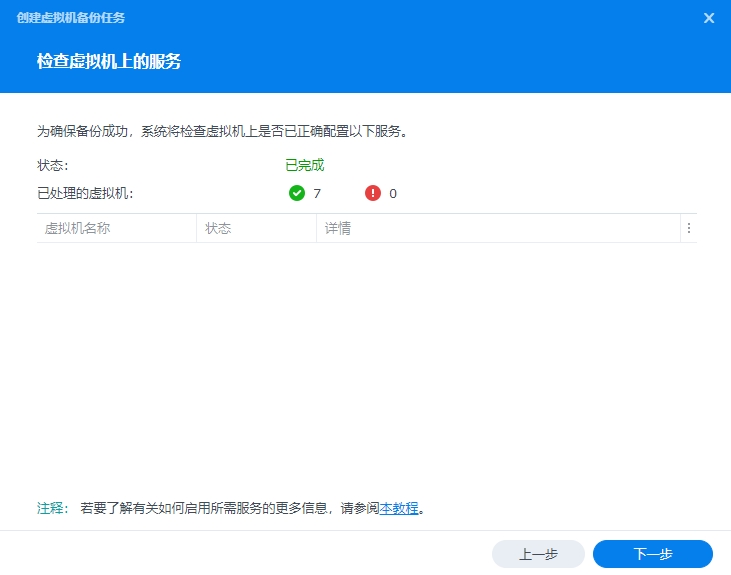Proceed with the 下一步 button

[x=652, y=554]
